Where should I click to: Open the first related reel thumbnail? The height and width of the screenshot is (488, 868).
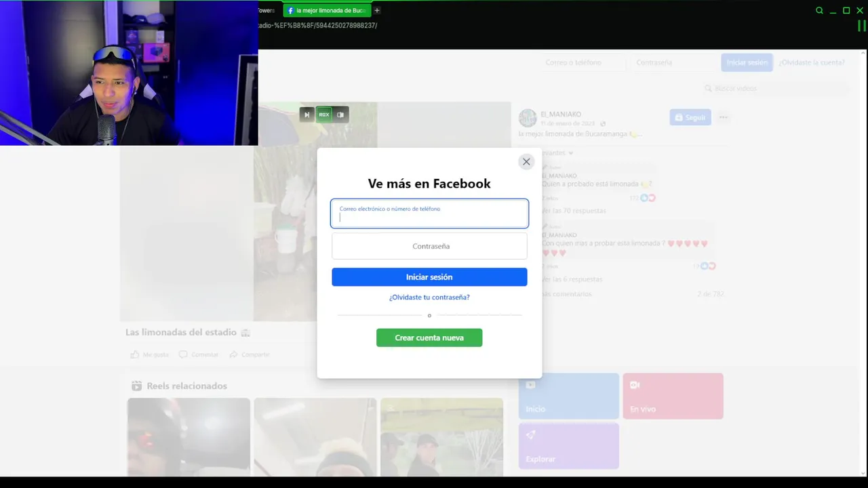[x=189, y=437]
